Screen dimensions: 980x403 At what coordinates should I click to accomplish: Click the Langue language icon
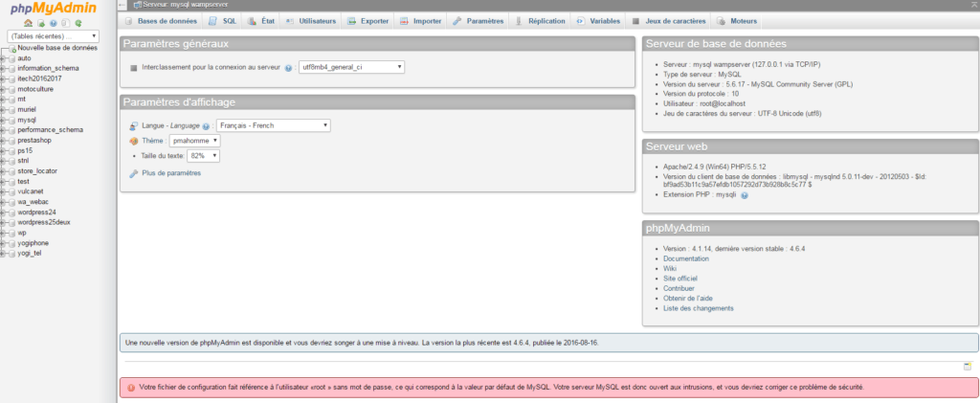pyautogui.click(x=134, y=125)
